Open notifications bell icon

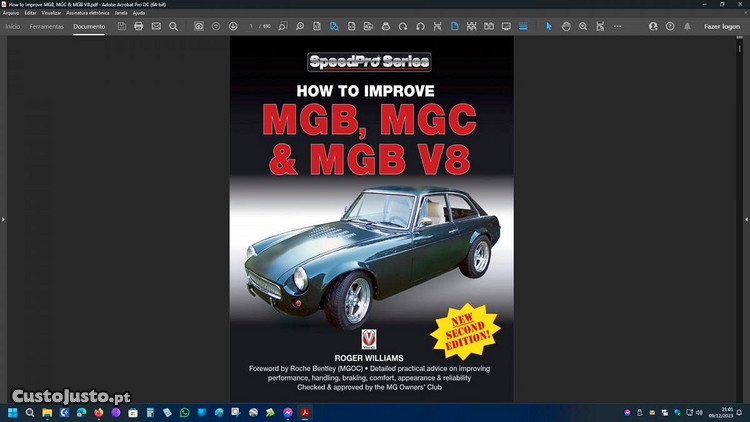click(x=687, y=26)
